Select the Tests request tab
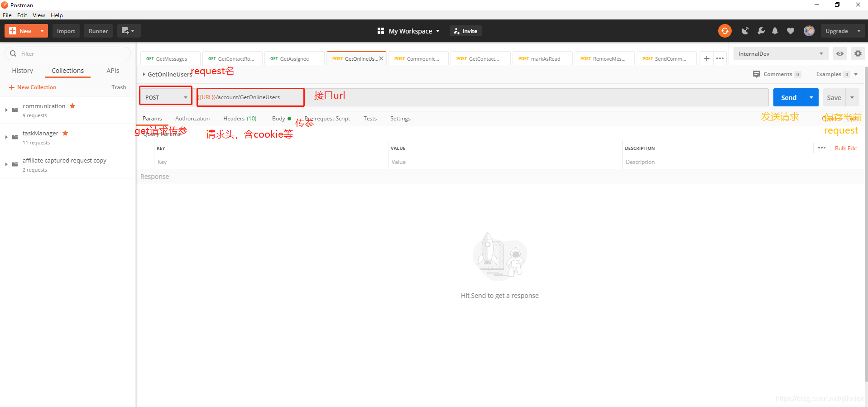868x407 pixels. pos(370,119)
